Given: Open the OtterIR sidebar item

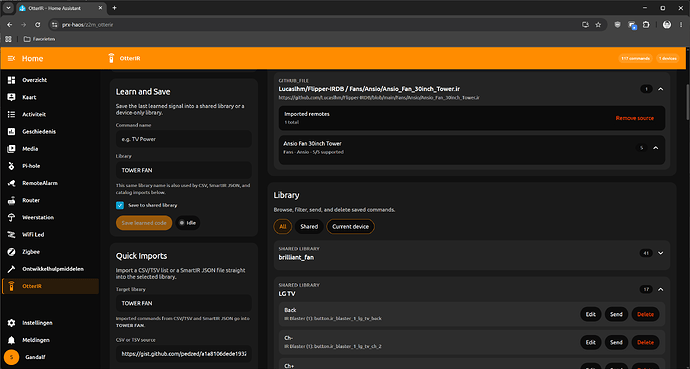Looking at the screenshot, I should pos(50,286).
